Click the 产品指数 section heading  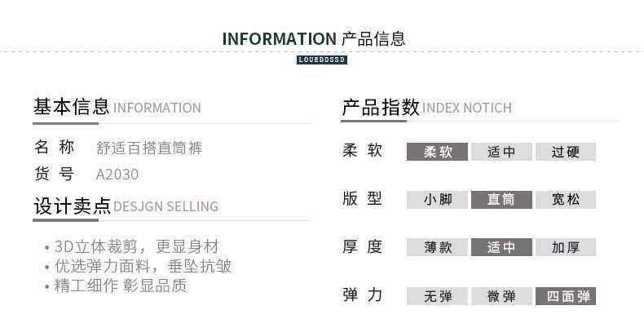click(x=381, y=107)
